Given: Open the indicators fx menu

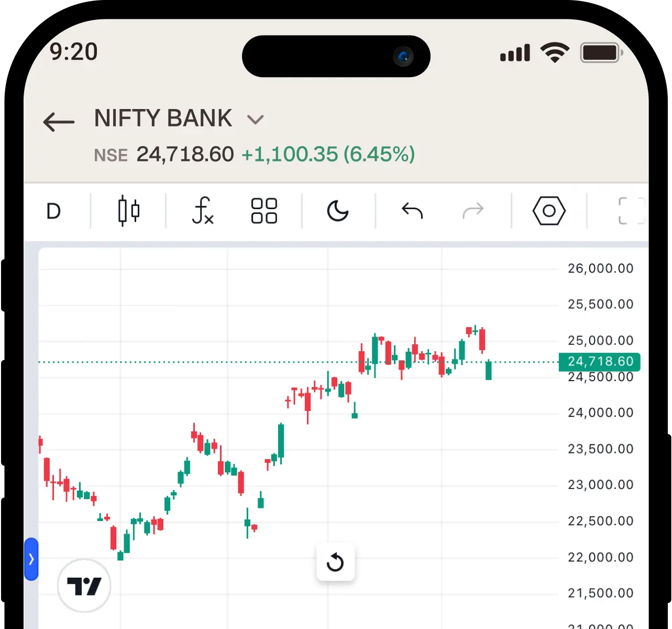Looking at the screenshot, I should [x=203, y=211].
